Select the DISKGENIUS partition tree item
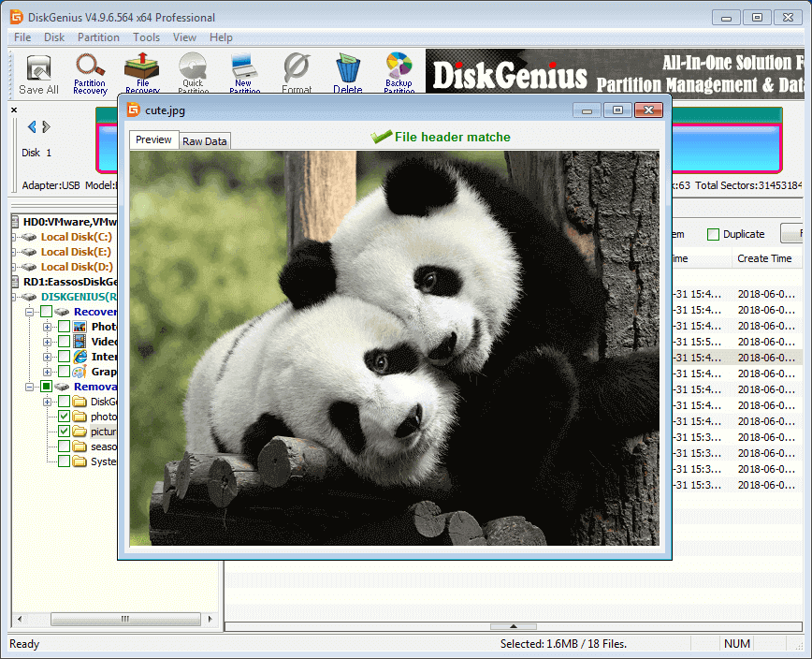812x659 pixels. tap(79, 297)
